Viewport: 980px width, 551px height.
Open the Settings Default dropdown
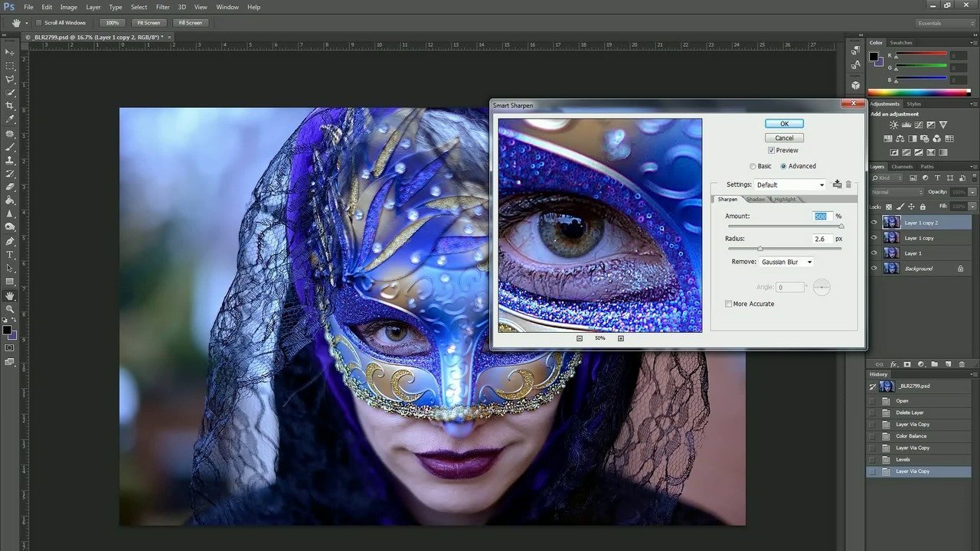[x=789, y=184]
